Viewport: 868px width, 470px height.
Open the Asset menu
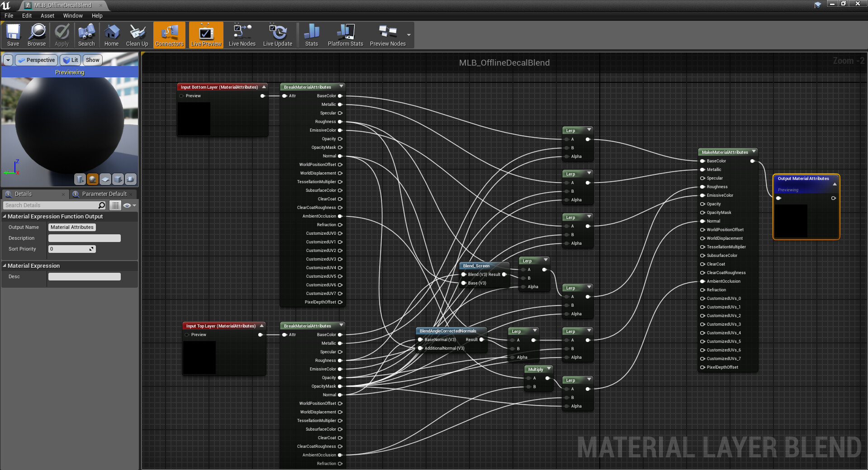[47, 15]
